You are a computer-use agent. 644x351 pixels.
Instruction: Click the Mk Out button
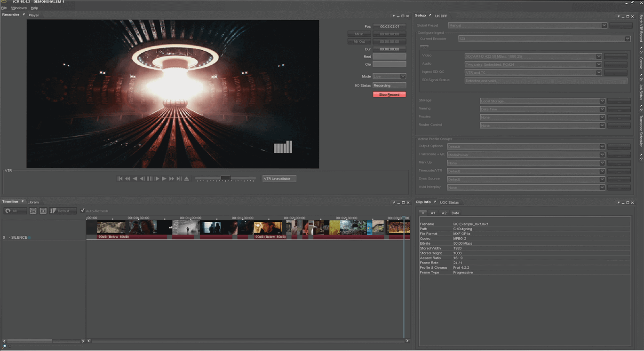pyautogui.click(x=359, y=41)
